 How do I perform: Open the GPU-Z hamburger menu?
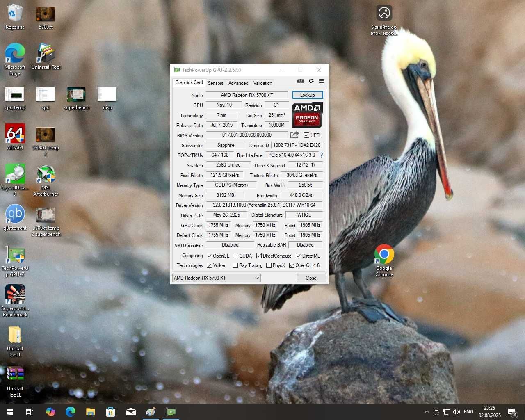pyautogui.click(x=322, y=81)
